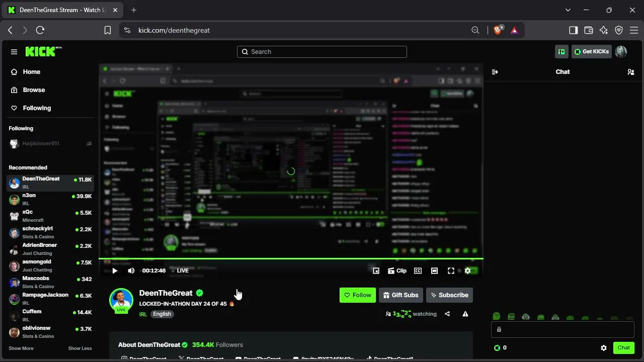Expand the tab search dropdown arrow
The height and width of the screenshot is (362, 644).
(568, 10)
